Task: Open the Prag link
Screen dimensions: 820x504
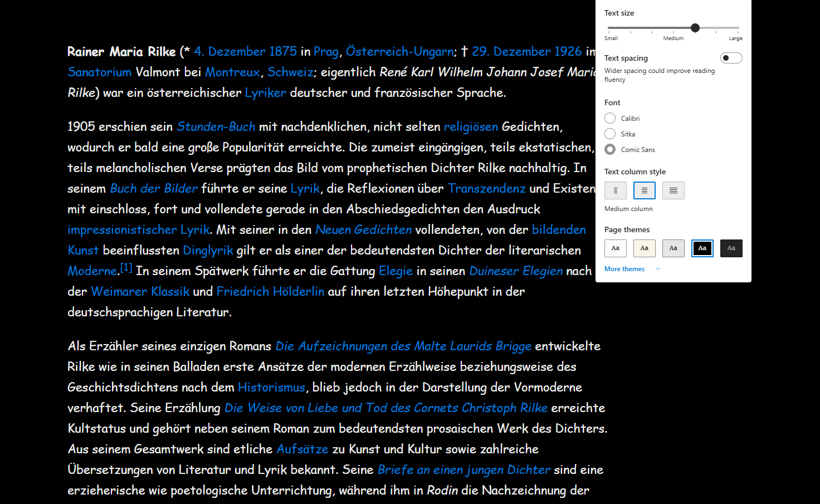Action: click(326, 51)
